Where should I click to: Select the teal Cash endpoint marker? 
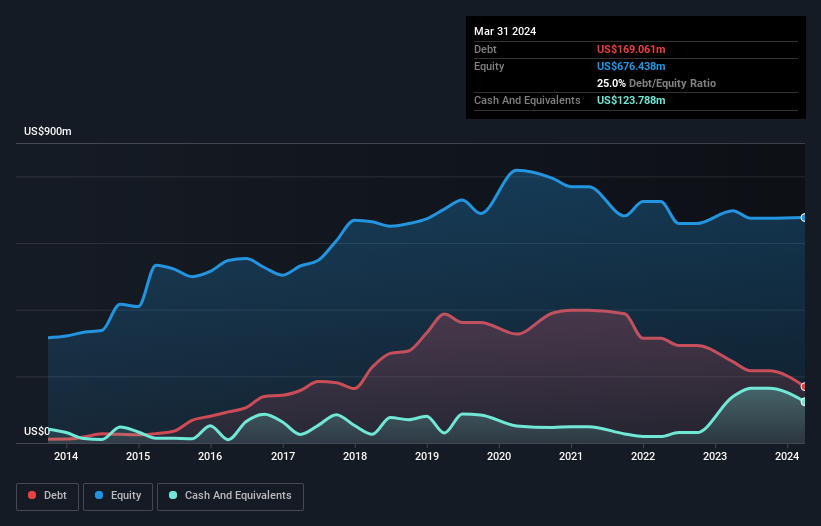point(804,401)
